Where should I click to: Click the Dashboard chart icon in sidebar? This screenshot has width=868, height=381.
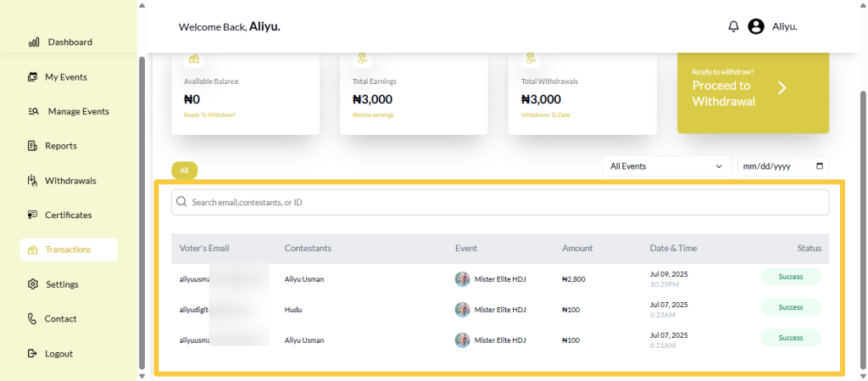[x=34, y=42]
